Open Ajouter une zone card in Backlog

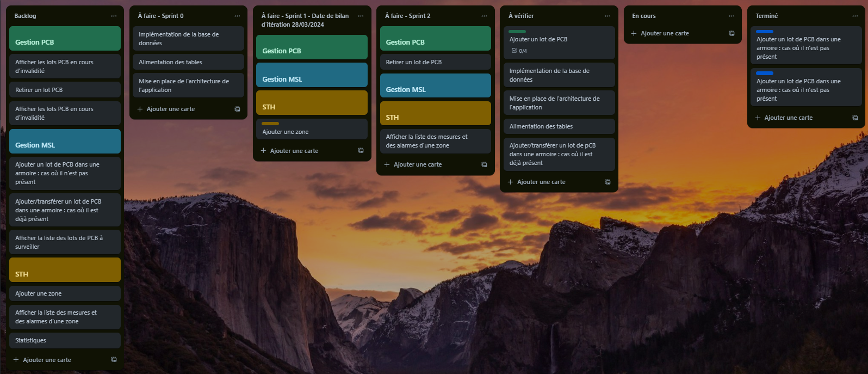(65, 293)
